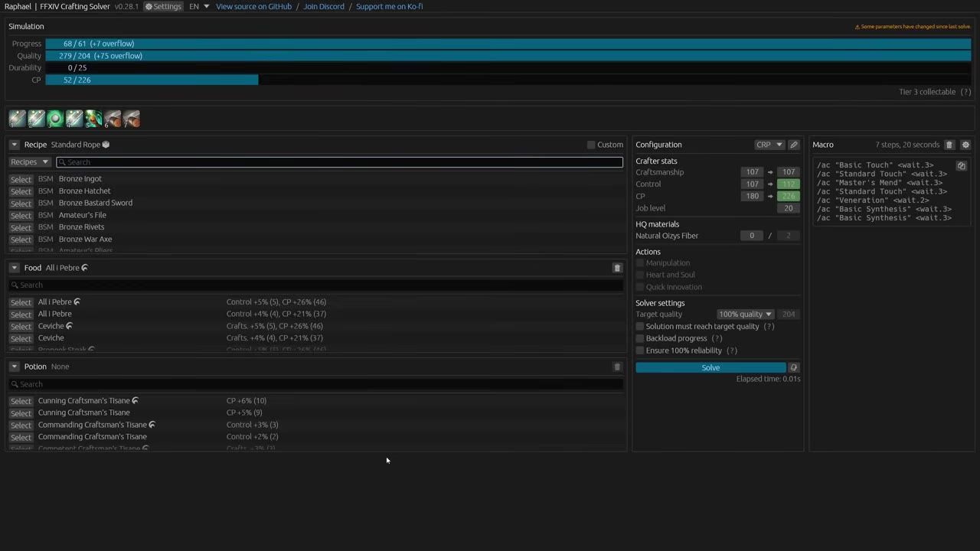Screen dimensions: 980x551
Task: Clear the macro with the trash icon
Action: [949, 145]
